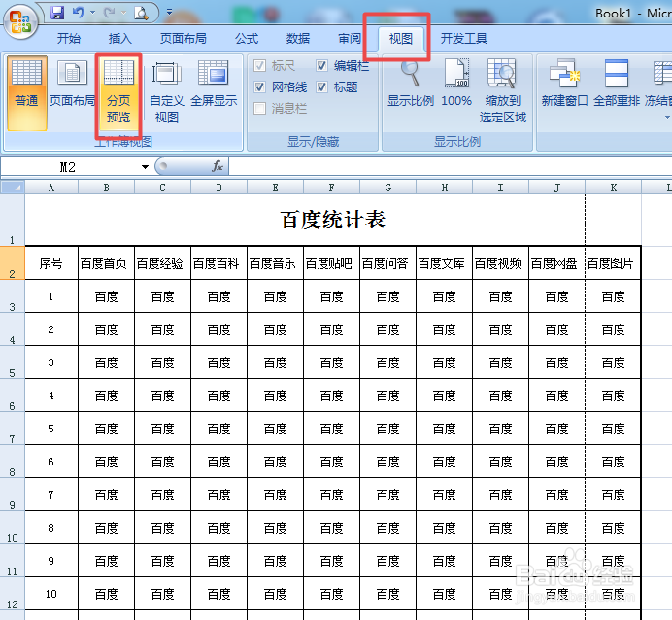Image resolution: width=672 pixels, height=620 pixels.
Task: Select column A header
Action: point(51,188)
